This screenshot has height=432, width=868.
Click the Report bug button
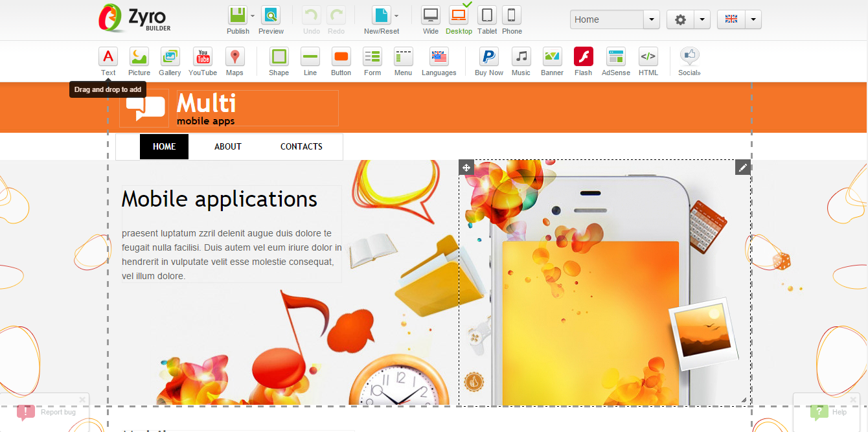click(47, 412)
